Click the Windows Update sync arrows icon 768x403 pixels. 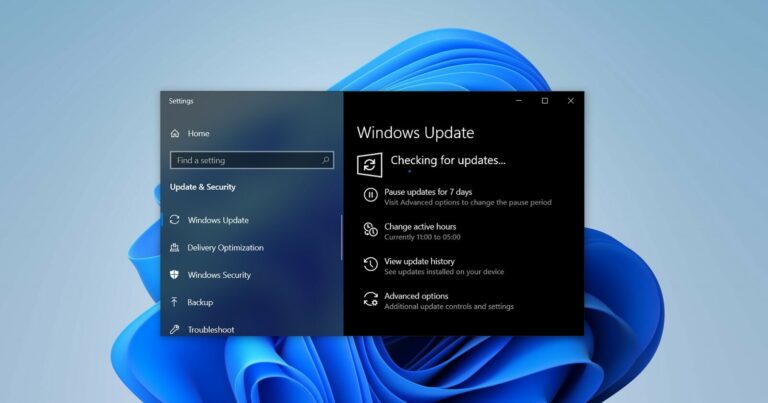point(174,220)
